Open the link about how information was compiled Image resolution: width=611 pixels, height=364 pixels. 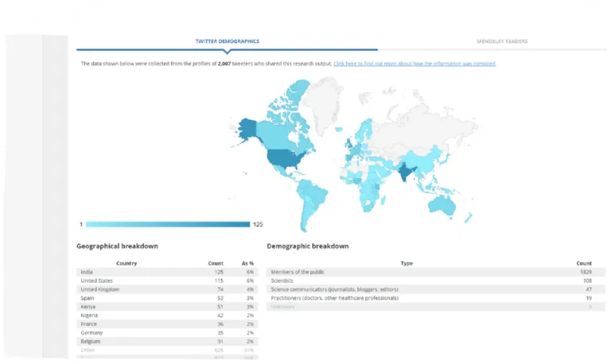[414, 64]
